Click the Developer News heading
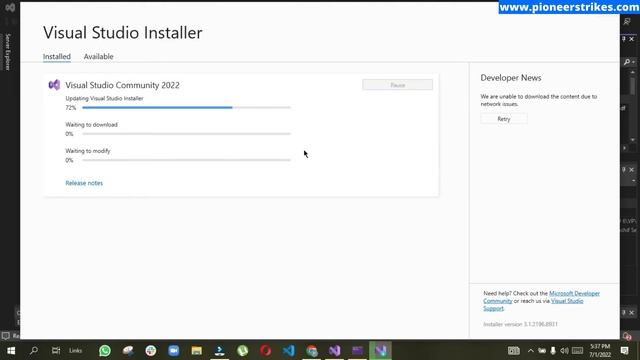This screenshot has width=640, height=360. (x=511, y=78)
